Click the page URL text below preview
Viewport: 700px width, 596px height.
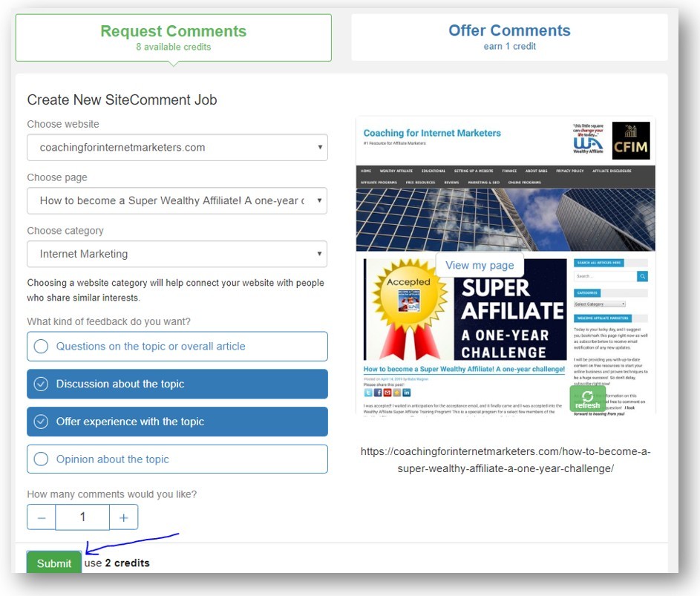pyautogui.click(x=506, y=460)
